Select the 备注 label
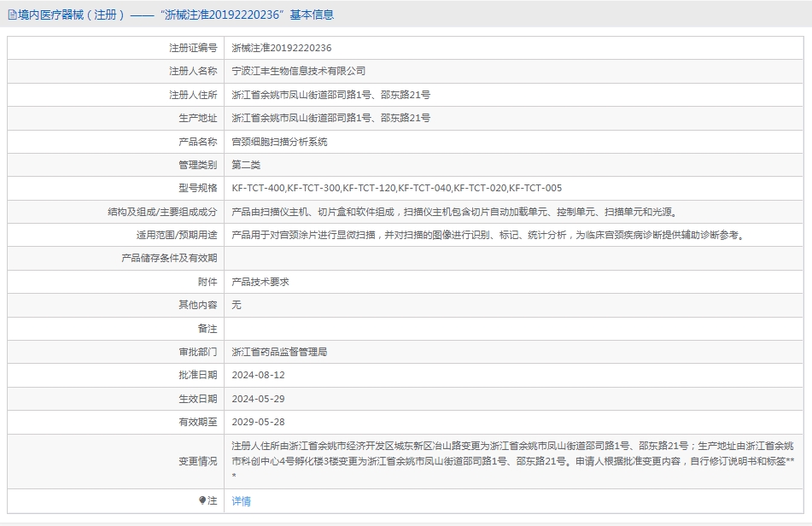Image resolution: width=812 pixels, height=526 pixels. [207, 329]
